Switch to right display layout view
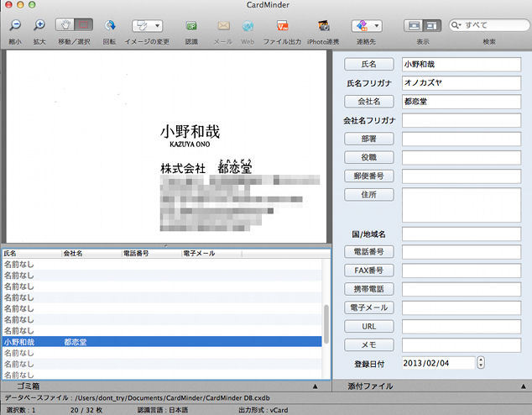The height and width of the screenshot is (415, 532). 431,26
